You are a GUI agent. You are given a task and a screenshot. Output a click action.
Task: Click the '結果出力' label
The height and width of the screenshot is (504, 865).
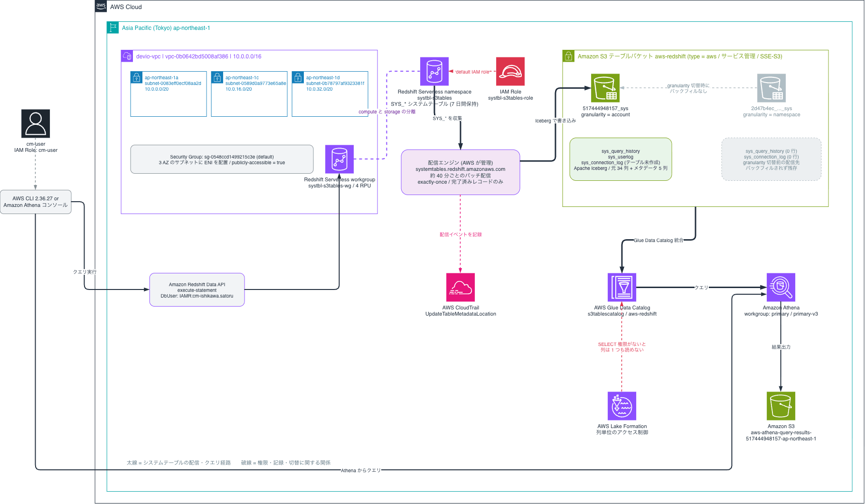tap(781, 347)
